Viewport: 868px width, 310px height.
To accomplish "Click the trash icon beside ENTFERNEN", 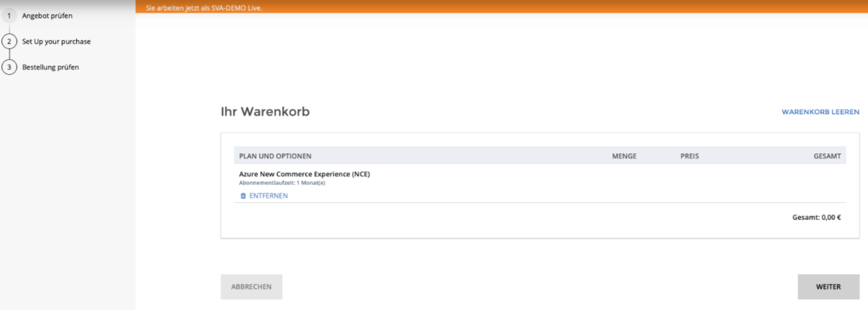I will (243, 196).
